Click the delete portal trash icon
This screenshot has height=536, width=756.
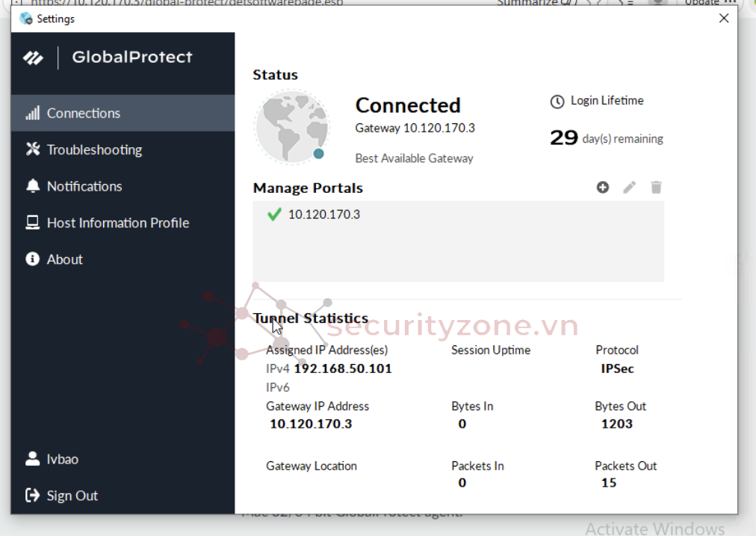(x=656, y=188)
